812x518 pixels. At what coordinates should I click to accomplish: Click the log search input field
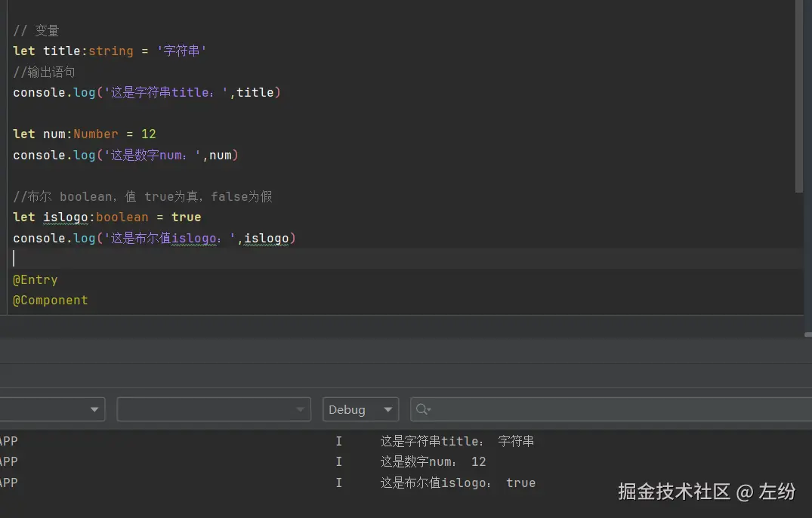[611, 409]
